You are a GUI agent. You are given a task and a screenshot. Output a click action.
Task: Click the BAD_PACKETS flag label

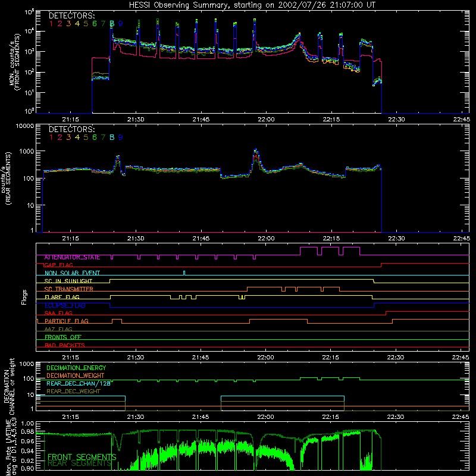click(x=65, y=346)
